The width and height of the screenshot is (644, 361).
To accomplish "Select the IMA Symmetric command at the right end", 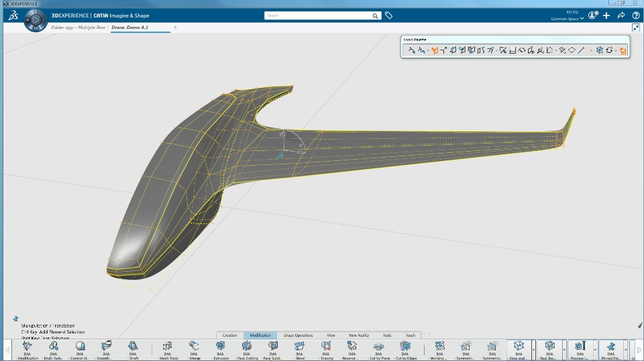I will tap(492, 350).
